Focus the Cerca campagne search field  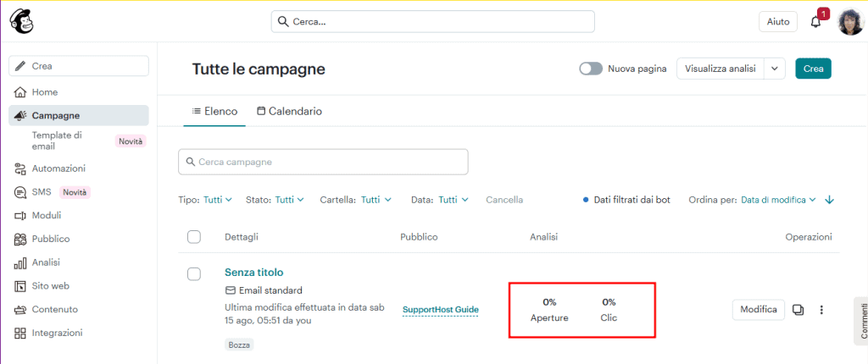point(323,162)
